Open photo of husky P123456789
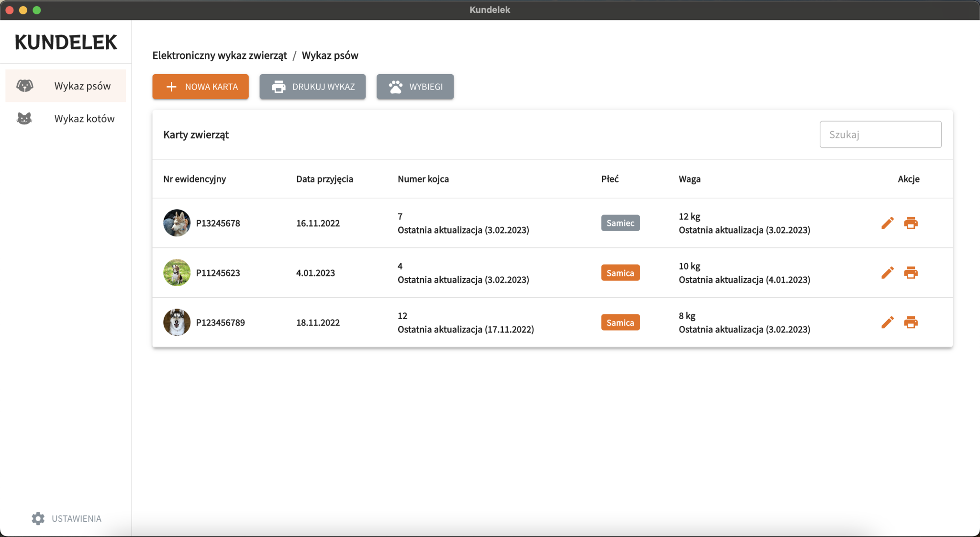 point(177,323)
